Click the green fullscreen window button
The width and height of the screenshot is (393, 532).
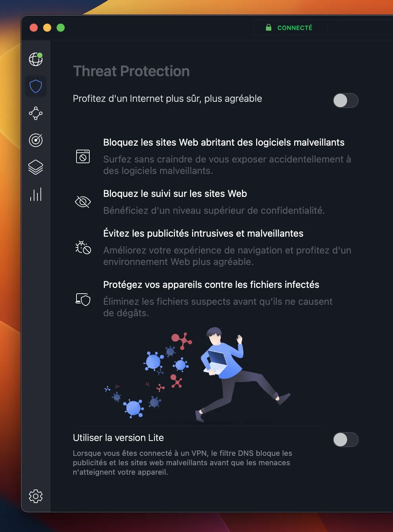pyautogui.click(x=61, y=28)
